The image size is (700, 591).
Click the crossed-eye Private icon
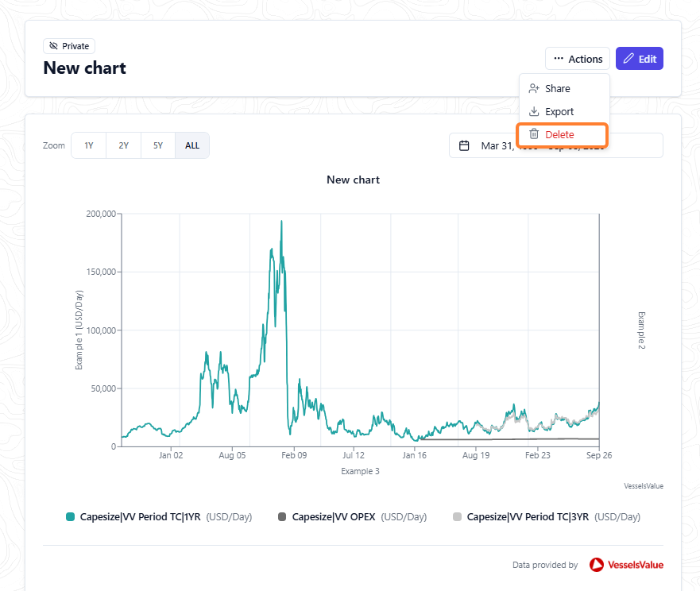coord(53,45)
